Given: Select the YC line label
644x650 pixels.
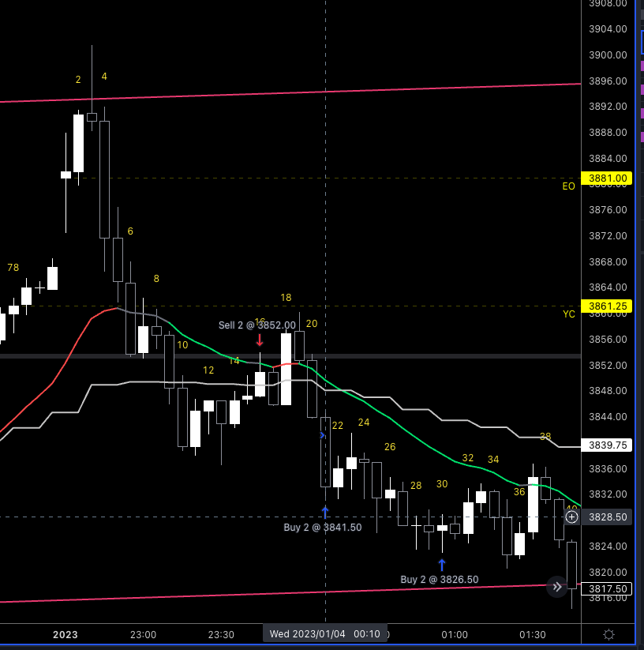Looking at the screenshot, I should 569,314.
